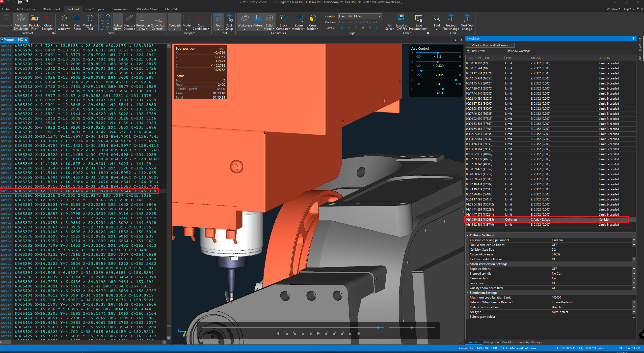
Task: Uncheck the Show Errors checkbox
Action: click(x=468, y=51)
